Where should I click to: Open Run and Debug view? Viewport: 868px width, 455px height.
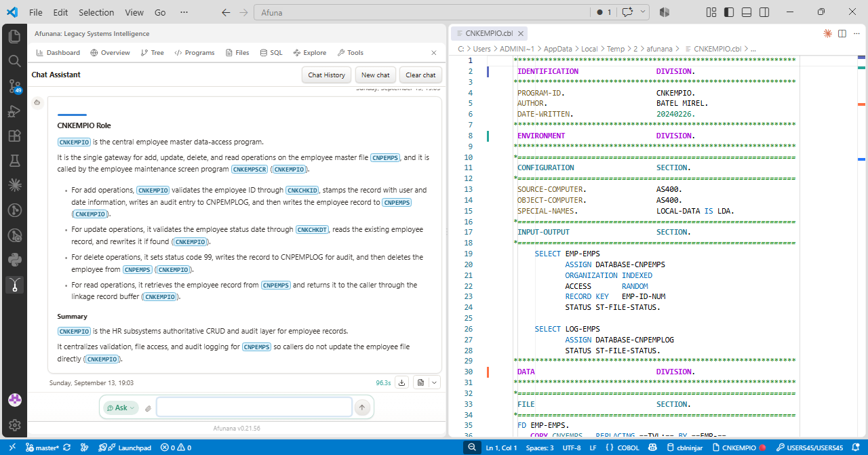click(14, 111)
